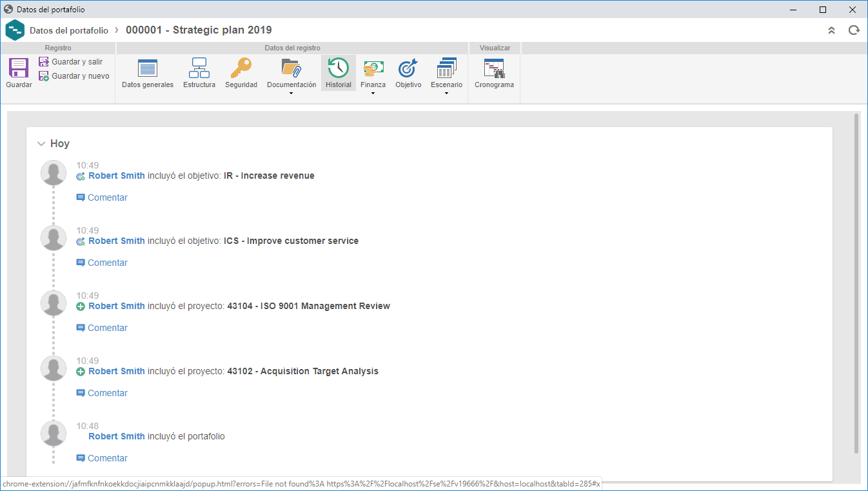Expand the Documentación dropdown arrow
This screenshot has width=868, height=491.
click(x=291, y=94)
